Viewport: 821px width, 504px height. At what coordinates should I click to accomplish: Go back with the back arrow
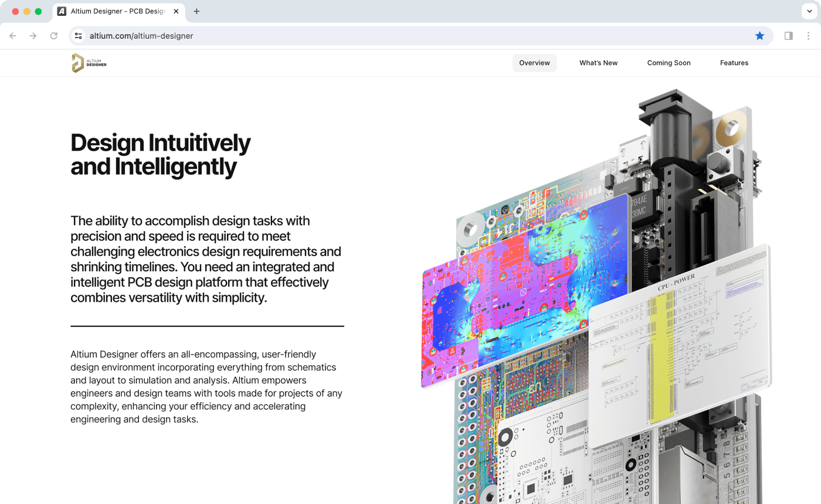tap(13, 36)
